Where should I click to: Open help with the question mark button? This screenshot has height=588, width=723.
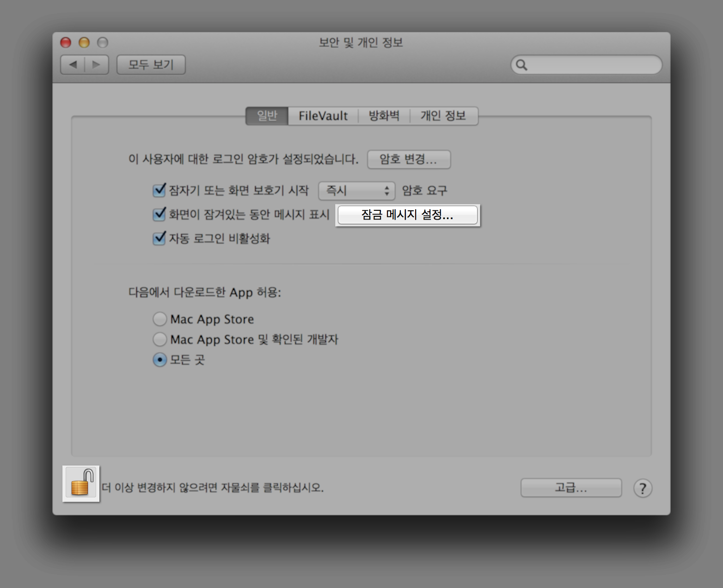643,488
